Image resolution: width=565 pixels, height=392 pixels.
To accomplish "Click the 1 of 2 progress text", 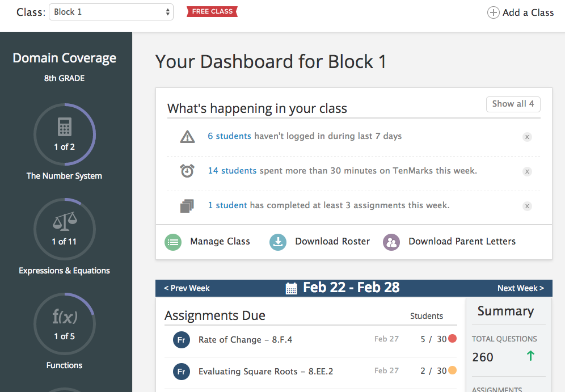I will click(64, 147).
